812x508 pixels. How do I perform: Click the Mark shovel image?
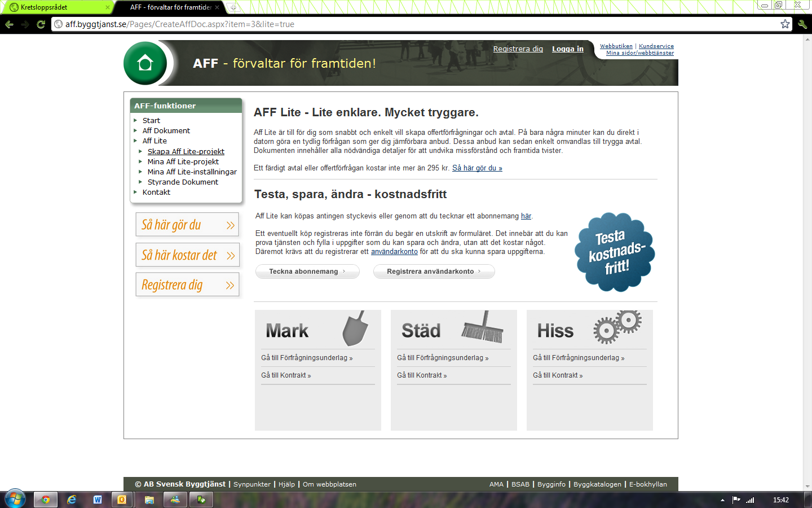[355, 329]
